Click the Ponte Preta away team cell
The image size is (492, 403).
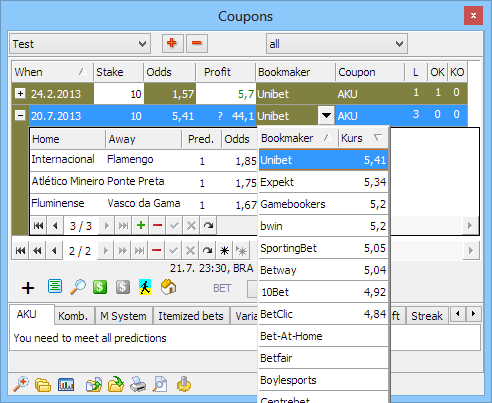[143, 182]
